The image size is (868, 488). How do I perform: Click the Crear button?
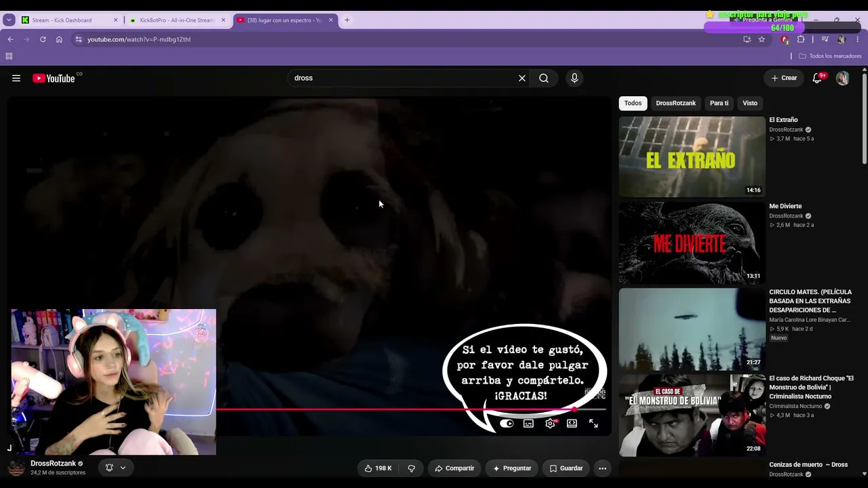pos(784,78)
